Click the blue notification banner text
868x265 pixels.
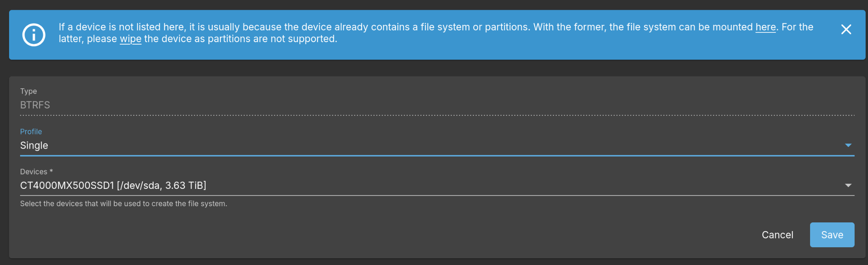click(x=433, y=33)
